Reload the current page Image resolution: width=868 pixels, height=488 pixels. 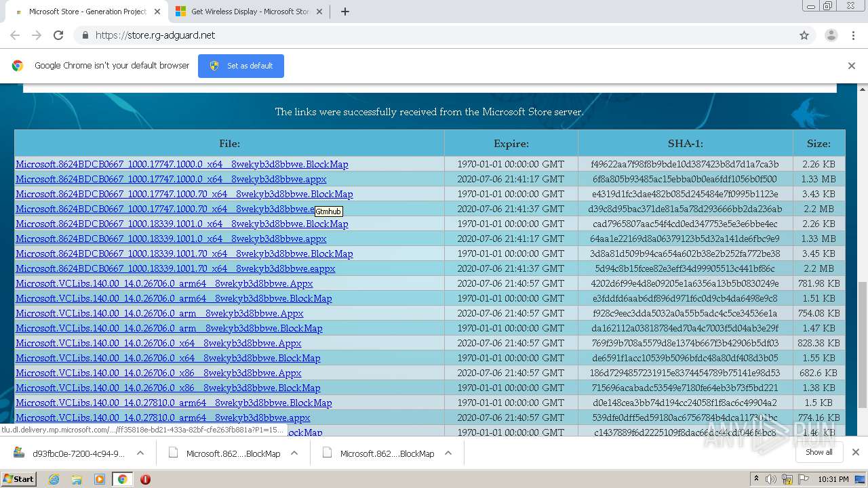click(58, 35)
